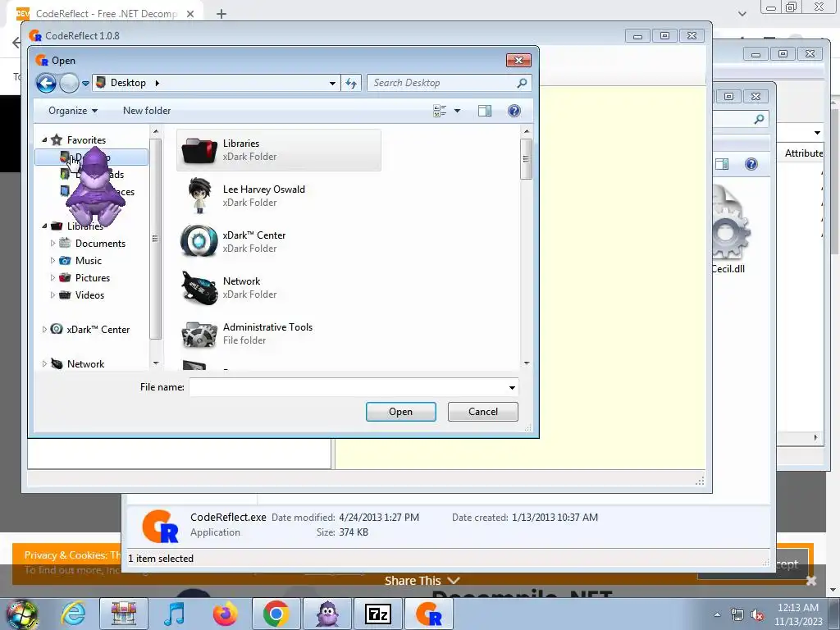
Task: Click the refresh button next to address bar
Action: [x=351, y=83]
